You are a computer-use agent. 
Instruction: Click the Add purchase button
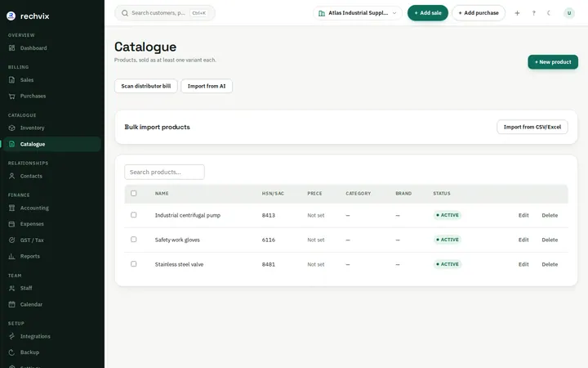pyautogui.click(x=479, y=13)
